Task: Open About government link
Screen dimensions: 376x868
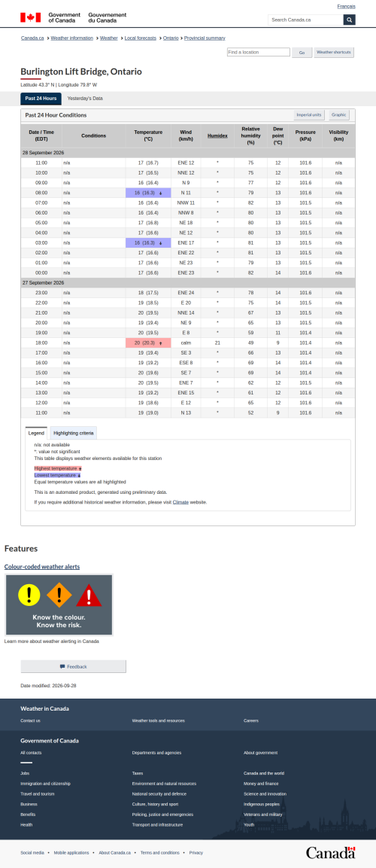Action: [260, 753]
